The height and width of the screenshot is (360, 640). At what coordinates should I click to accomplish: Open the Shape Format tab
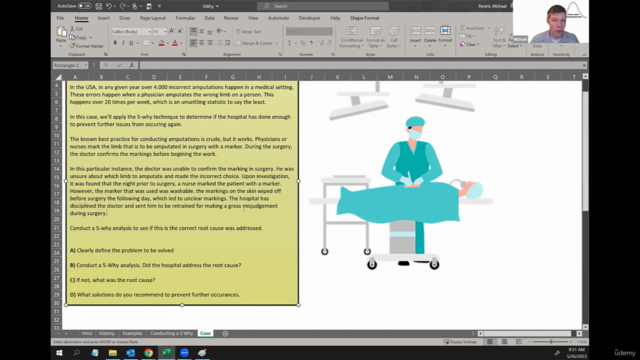[364, 18]
